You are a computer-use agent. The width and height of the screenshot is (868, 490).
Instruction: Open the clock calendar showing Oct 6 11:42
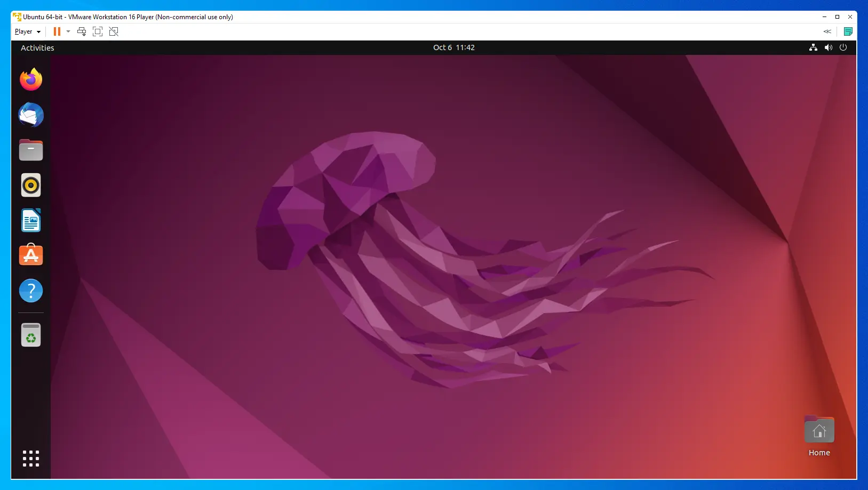click(454, 47)
